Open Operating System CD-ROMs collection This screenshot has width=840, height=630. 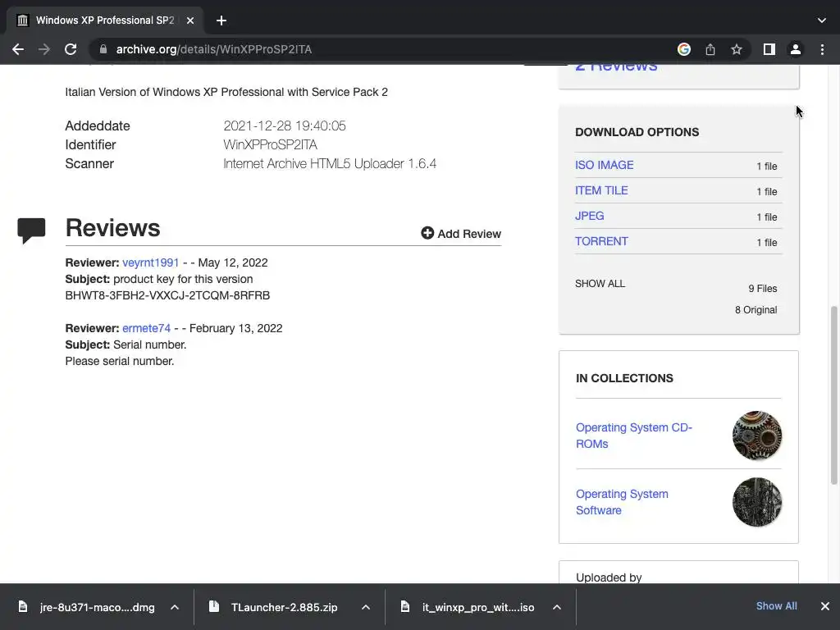point(634,436)
